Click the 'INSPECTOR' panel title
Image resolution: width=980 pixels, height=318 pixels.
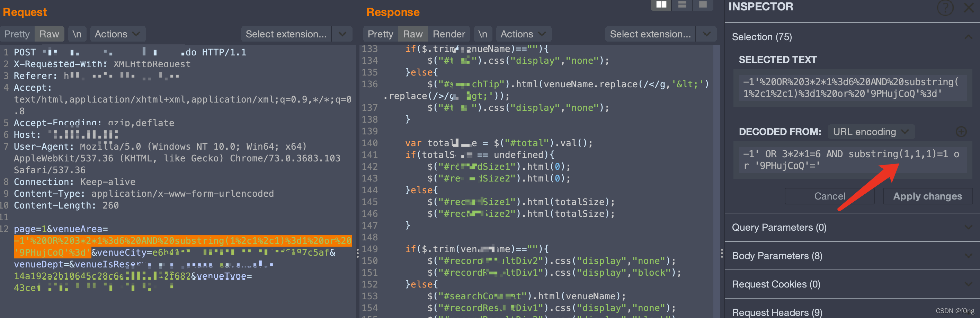click(x=761, y=7)
